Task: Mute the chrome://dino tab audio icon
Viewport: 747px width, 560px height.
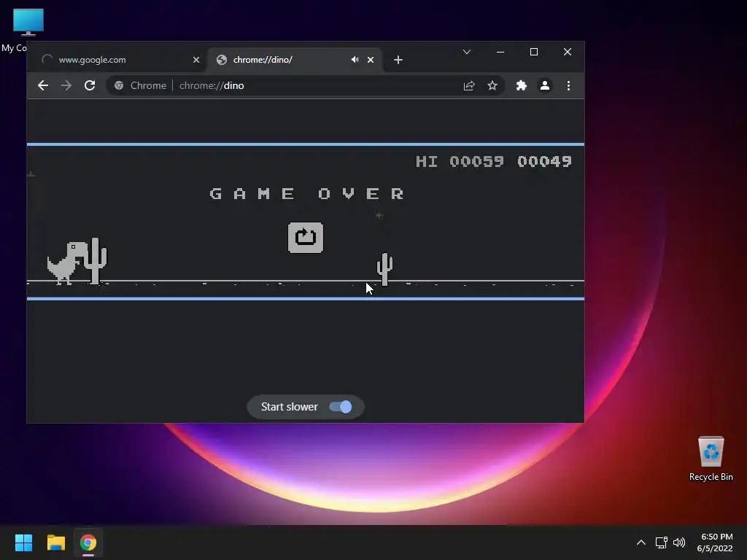Action: tap(355, 60)
